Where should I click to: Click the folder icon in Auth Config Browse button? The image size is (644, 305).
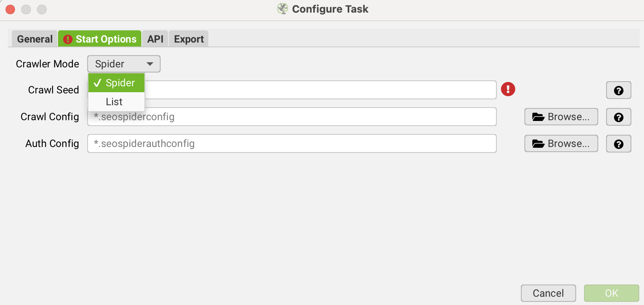pyautogui.click(x=538, y=144)
